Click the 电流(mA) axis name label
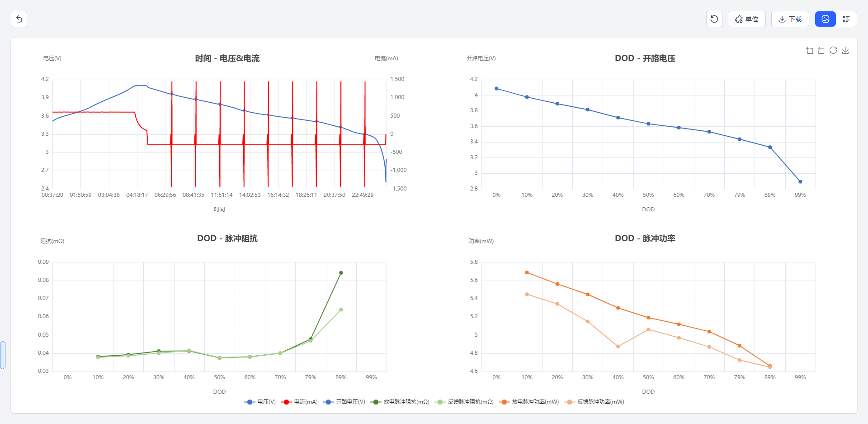 pos(387,58)
